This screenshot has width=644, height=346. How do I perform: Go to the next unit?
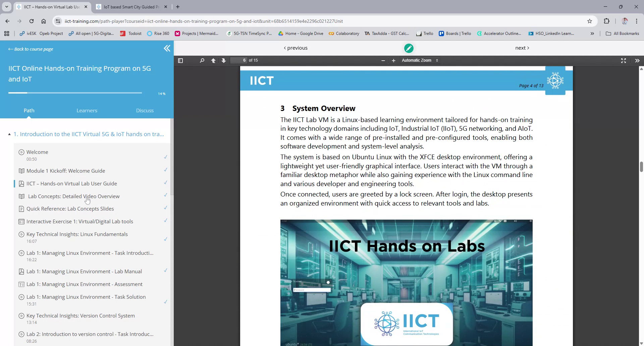tap(522, 48)
